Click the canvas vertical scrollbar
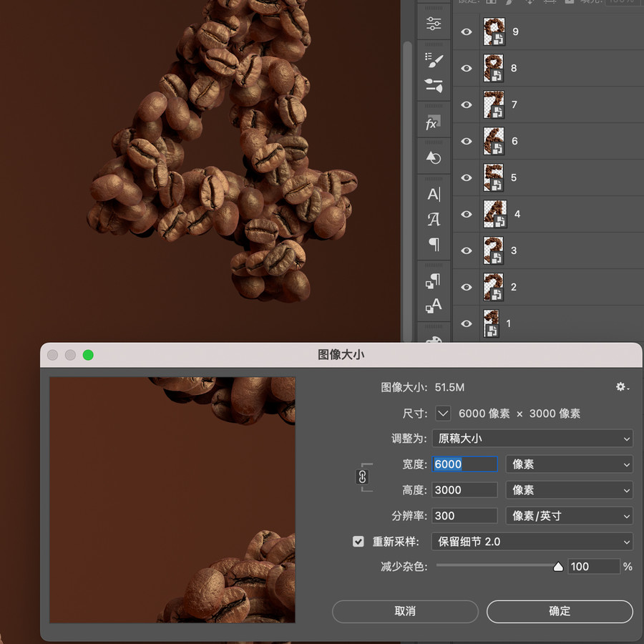 (407, 191)
